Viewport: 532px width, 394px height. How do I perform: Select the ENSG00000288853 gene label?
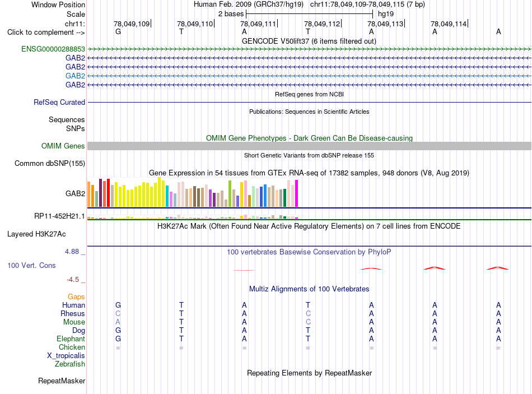pyautogui.click(x=53, y=49)
